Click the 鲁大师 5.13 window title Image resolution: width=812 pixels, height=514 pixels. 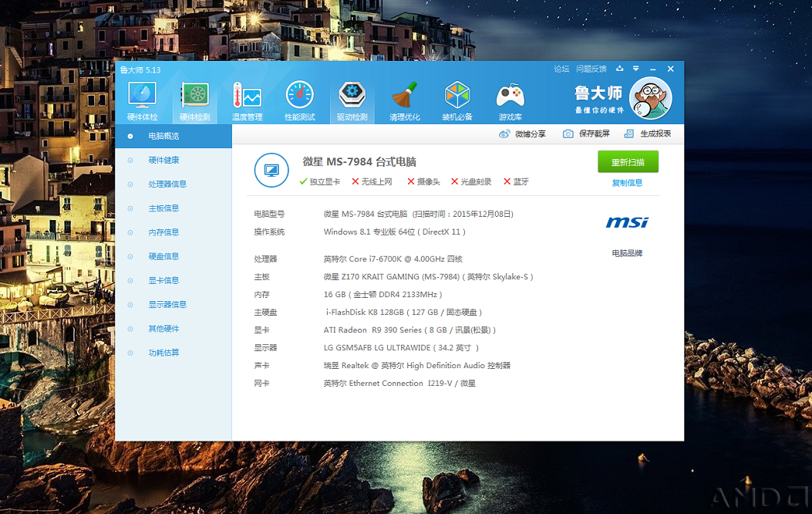[140, 70]
